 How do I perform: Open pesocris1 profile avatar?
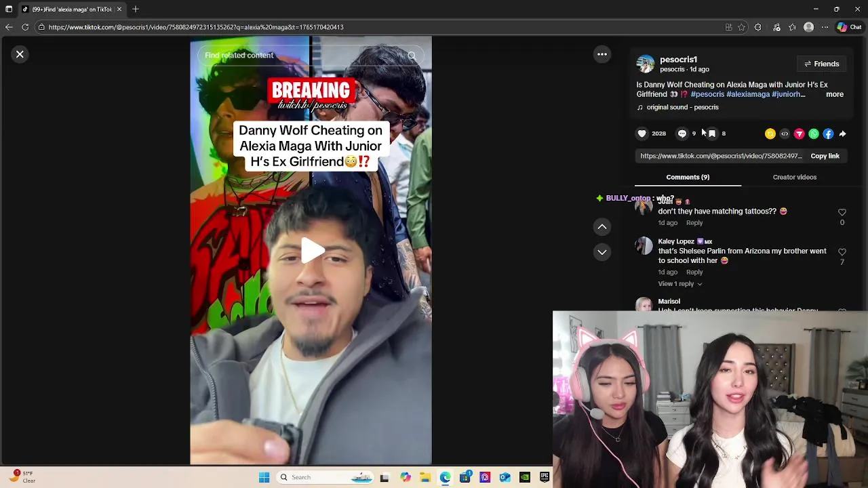(645, 64)
